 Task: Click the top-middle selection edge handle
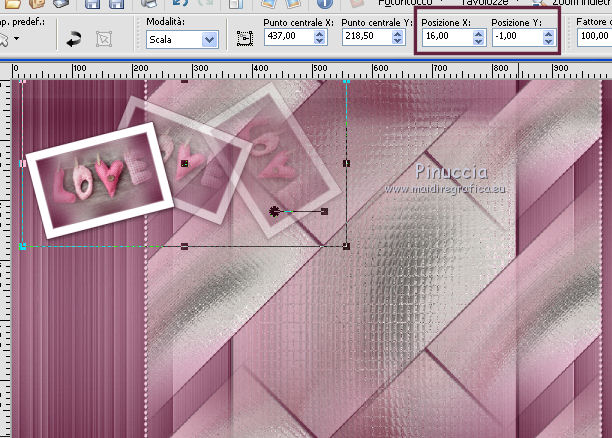point(185,81)
